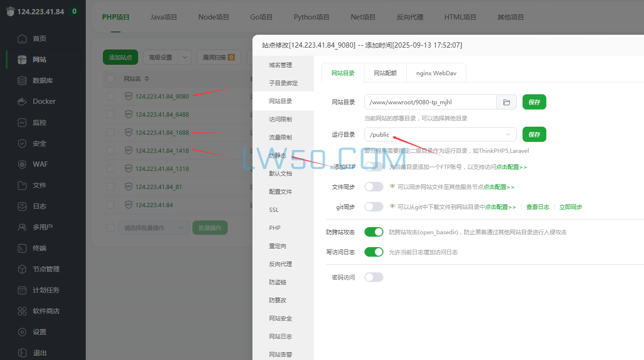The width and height of the screenshot is (644, 360).
Task: Enable the 密码访问 password access toggle
Action: (374, 277)
